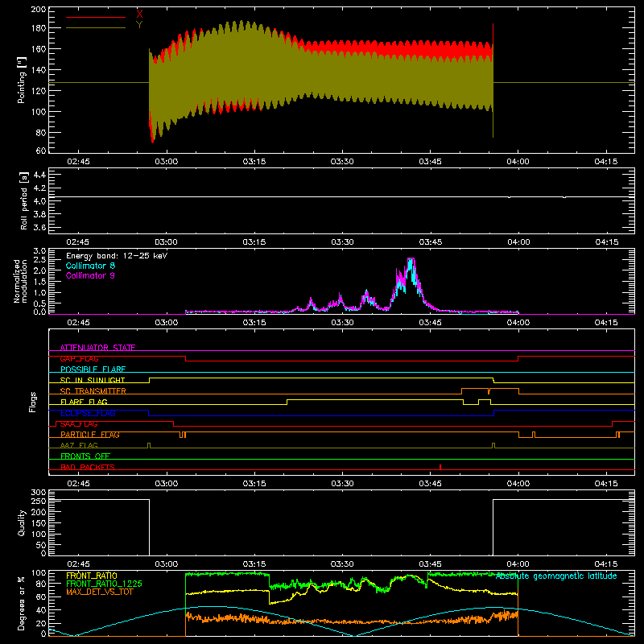Click the 02:45 time label below Quality plot
The image size is (644, 644).
click(x=78, y=564)
